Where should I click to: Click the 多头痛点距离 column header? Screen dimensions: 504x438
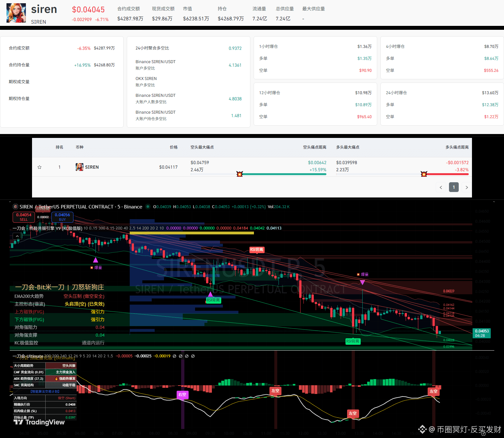point(457,147)
